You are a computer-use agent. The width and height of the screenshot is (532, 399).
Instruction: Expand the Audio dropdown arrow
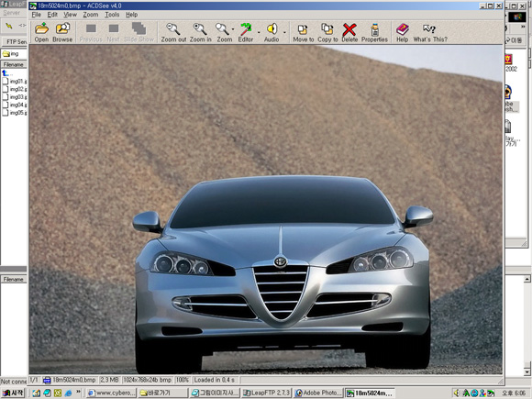pyautogui.click(x=284, y=33)
